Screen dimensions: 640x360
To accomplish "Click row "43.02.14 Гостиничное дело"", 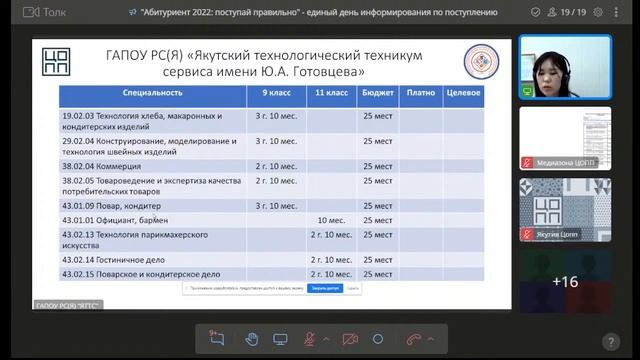I will pyautogui.click(x=271, y=260).
